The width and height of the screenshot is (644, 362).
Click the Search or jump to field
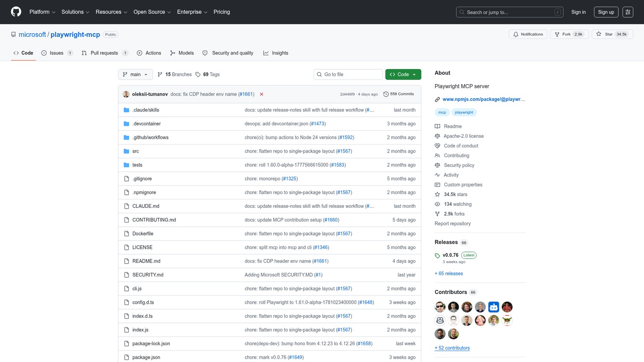tap(510, 12)
